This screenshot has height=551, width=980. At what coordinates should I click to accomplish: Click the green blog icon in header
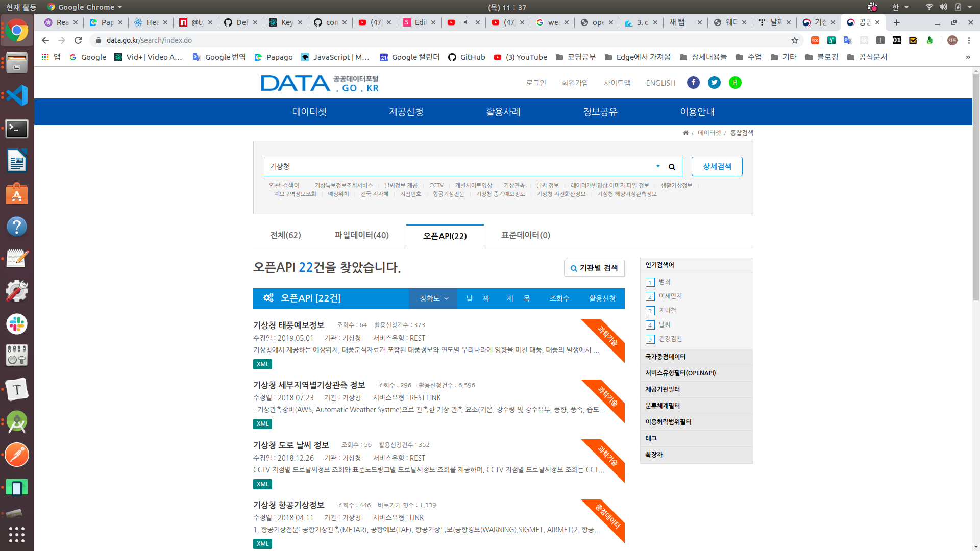[735, 83]
